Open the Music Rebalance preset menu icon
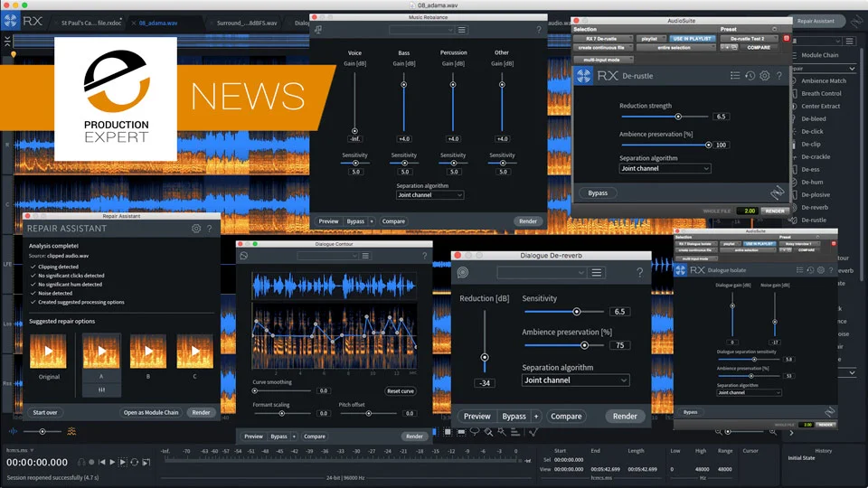Screen dimensions: 868x488 click(x=462, y=30)
